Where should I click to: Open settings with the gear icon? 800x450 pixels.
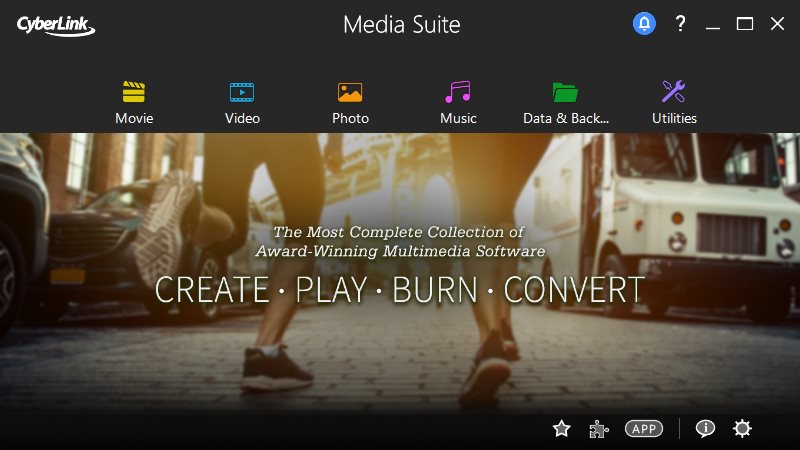tap(742, 429)
